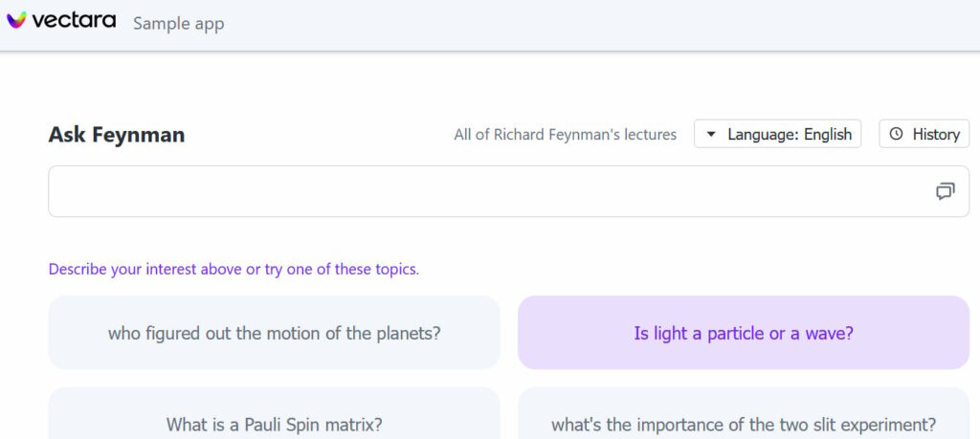Click the Ask Feynman heading
This screenshot has width=980, height=439.
tap(117, 135)
